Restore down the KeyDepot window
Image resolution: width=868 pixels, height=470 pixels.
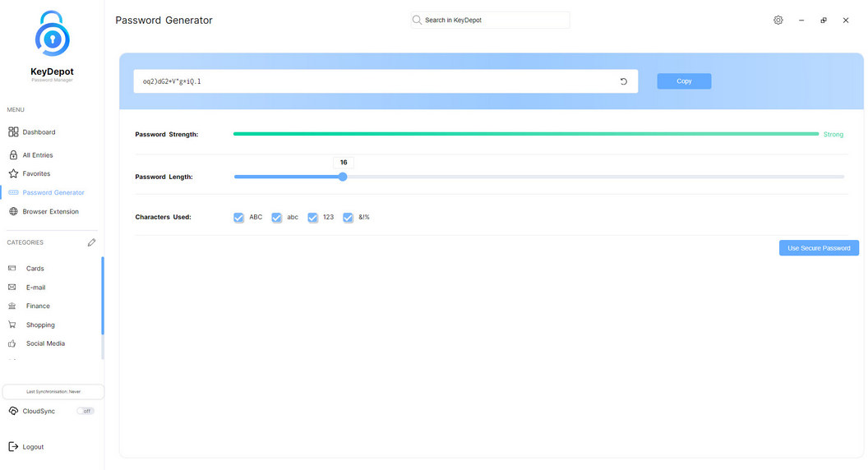click(824, 20)
